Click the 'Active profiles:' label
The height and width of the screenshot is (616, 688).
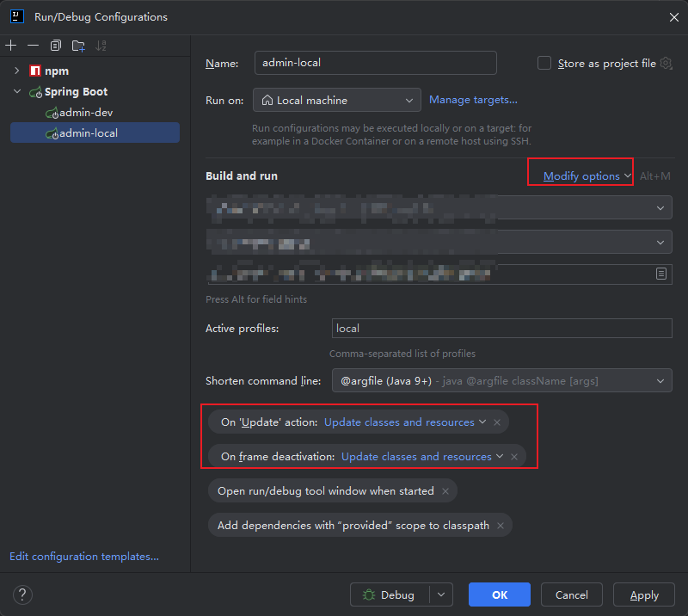[x=243, y=329]
